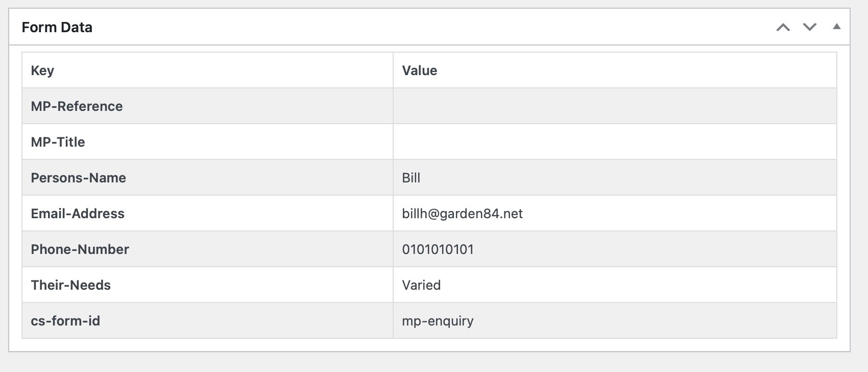Click the Varied value cell

click(x=421, y=285)
